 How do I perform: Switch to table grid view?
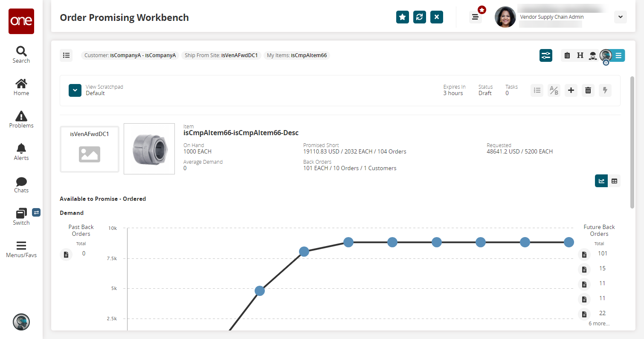[x=614, y=181]
